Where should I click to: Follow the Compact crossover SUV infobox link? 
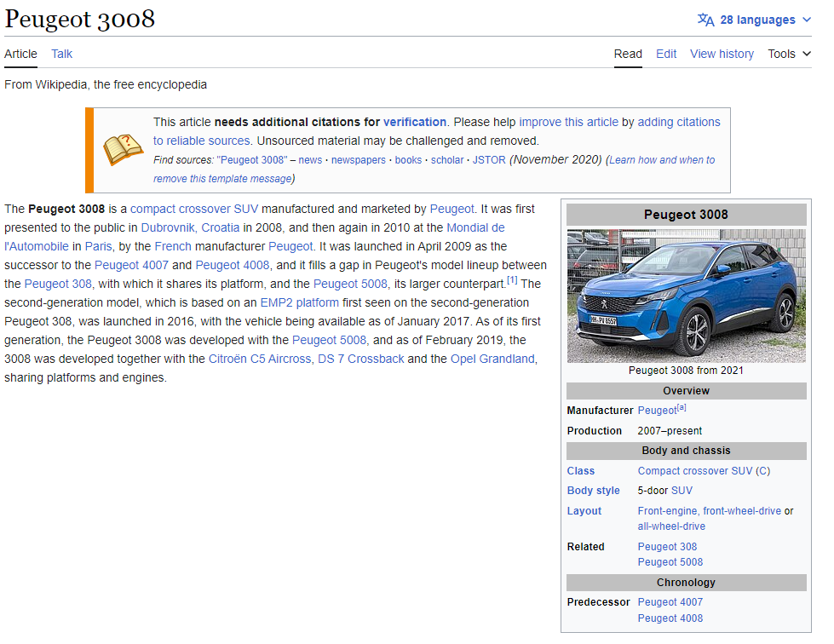695,470
